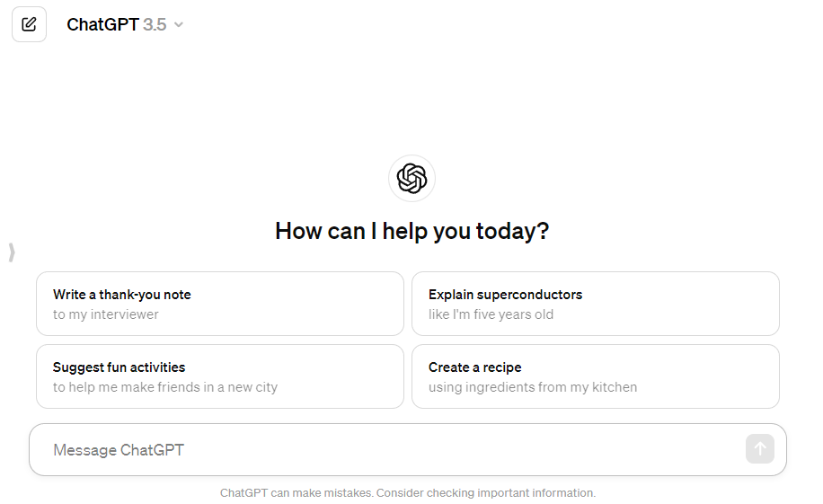Start a new chat with pencil icon
This screenshot has width=823, height=504.
click(x=29, y=24)
